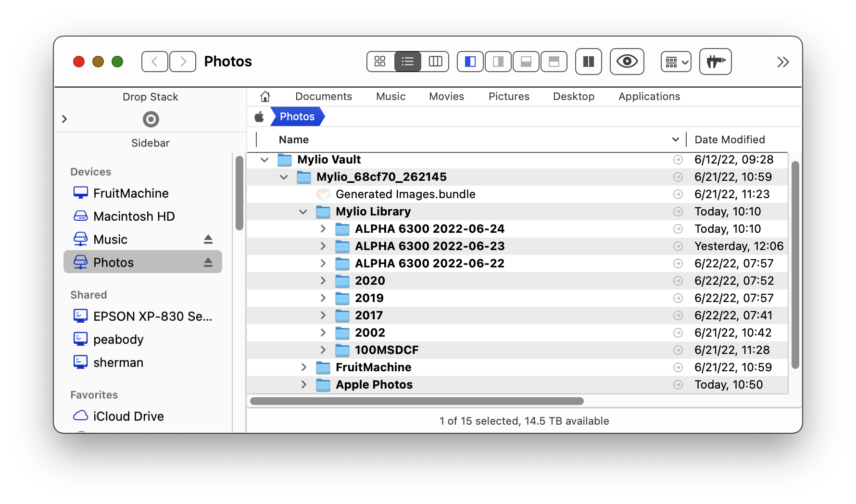This screenshot has width=856, height=504.
Task: Open the arrange-by grid dropdown
Action: [676, 62]
